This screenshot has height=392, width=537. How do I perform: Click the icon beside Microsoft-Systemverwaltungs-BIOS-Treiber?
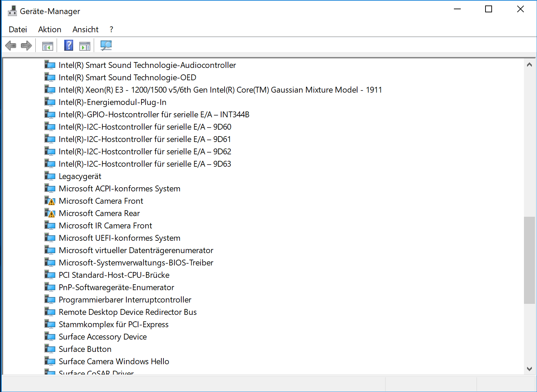tap(50, 262)
